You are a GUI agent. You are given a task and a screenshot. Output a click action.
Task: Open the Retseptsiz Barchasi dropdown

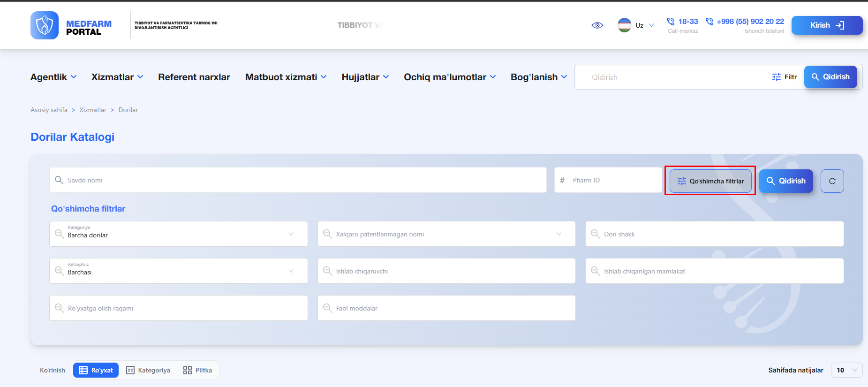click(x=179, y=271)
